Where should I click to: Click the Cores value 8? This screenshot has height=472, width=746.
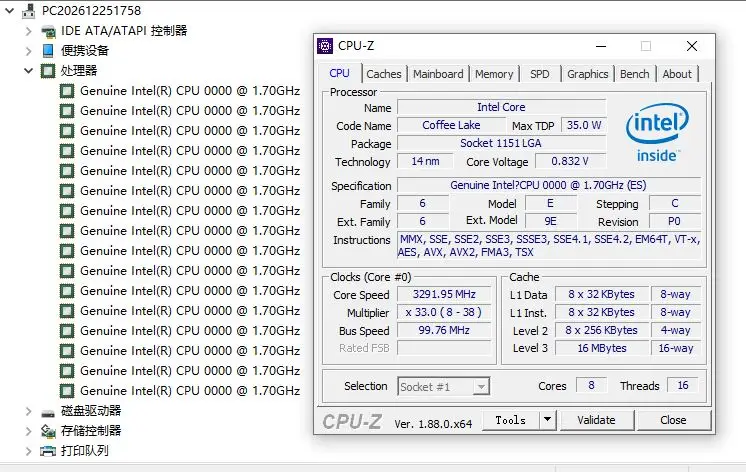(x=591, y=385)
